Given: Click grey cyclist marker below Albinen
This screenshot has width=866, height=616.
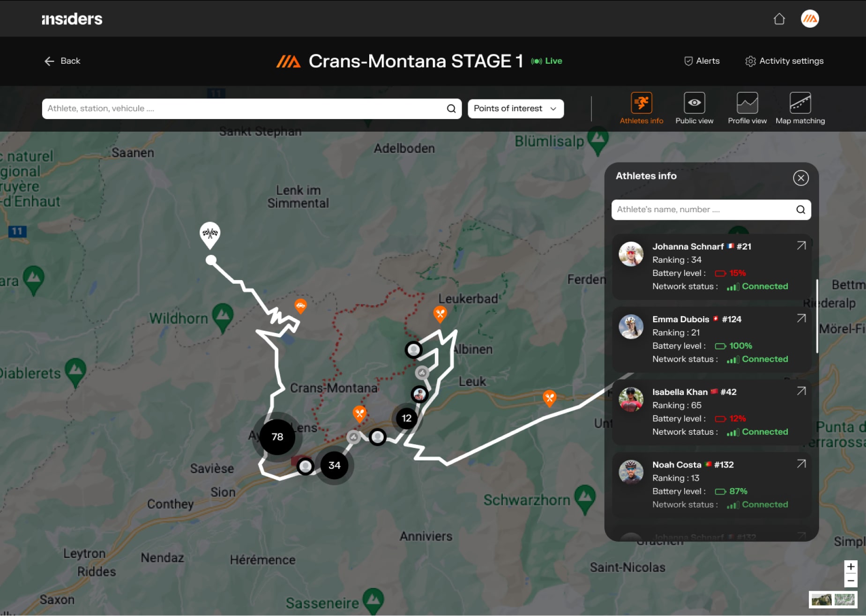Looking at the screenshot, I should [x=422, y=373].
